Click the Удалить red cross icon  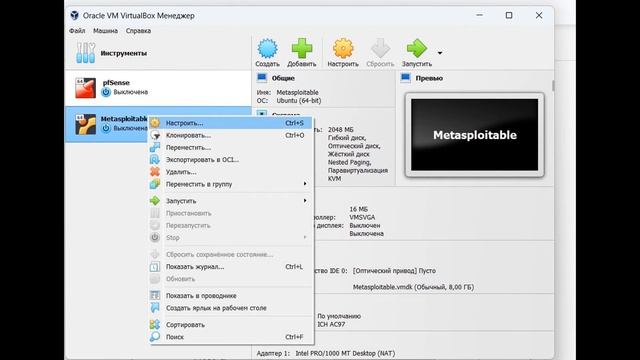click(x=155, y=172)
